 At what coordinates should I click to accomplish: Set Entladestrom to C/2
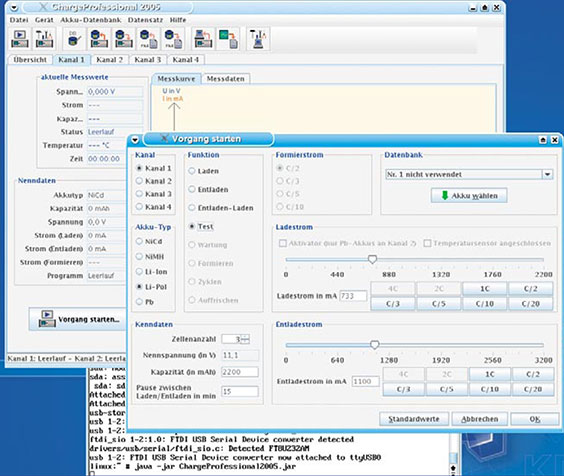(533, 374)
